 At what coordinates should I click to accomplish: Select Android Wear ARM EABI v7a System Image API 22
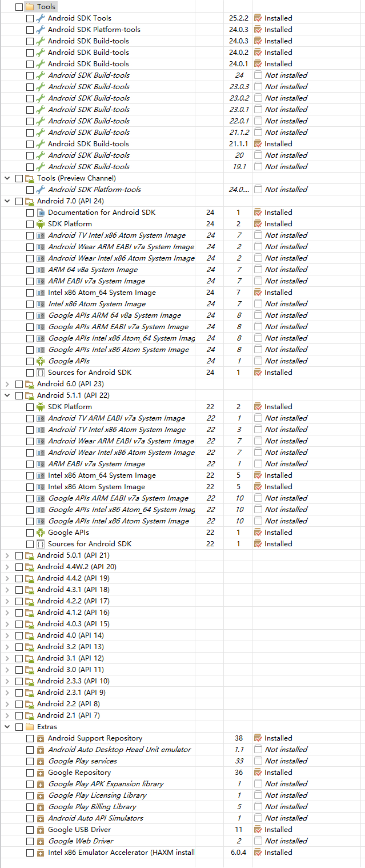click(121, 441)
